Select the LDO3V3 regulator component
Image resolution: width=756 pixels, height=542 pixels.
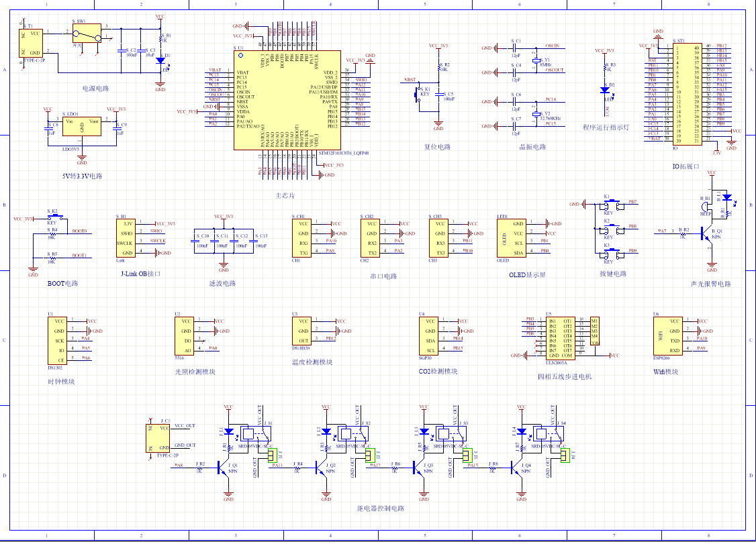point(82,125)
